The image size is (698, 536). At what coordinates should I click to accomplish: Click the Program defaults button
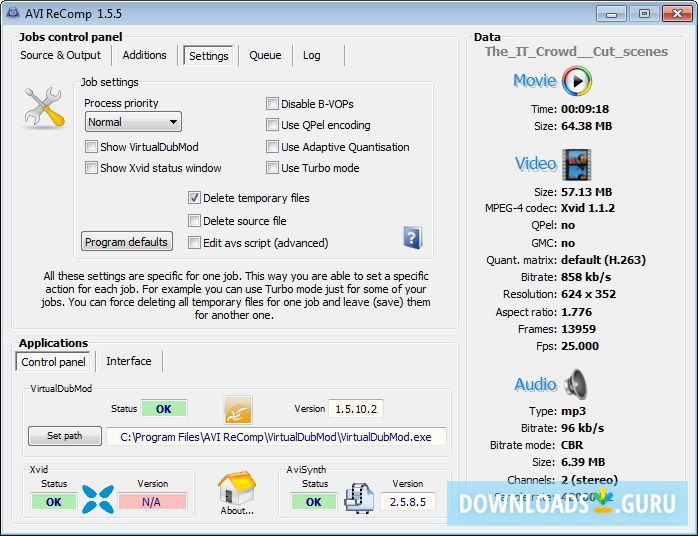pyautogui.click(x=127, y=242)
